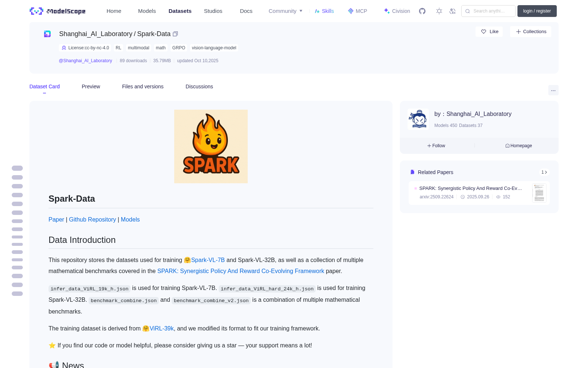
Task: Open the SPARK Co-Evolving Framework paper link
Action: [x=241, y=271]
